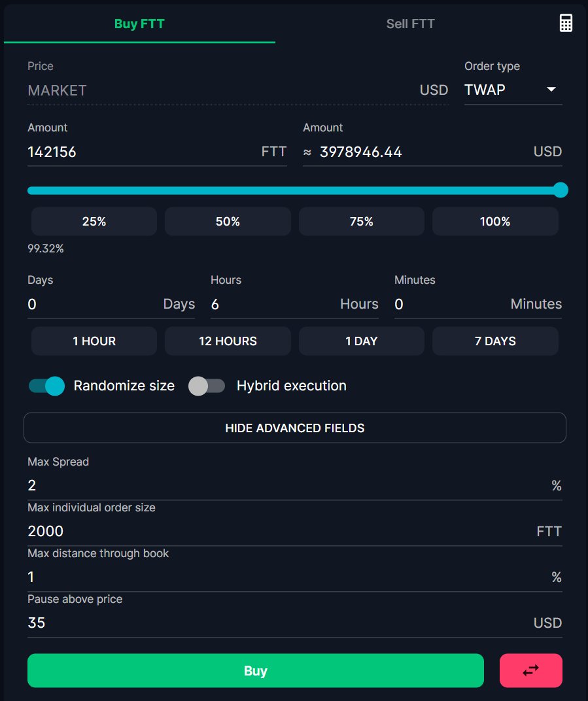Click the MARKET price field
588x701 pixels.
click(238, 90)
